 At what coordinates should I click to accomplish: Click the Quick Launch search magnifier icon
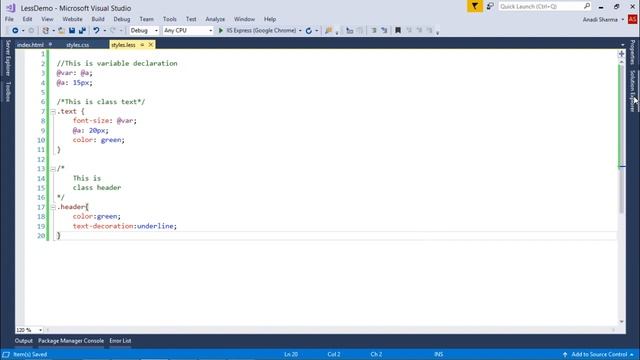click(587, 6)
